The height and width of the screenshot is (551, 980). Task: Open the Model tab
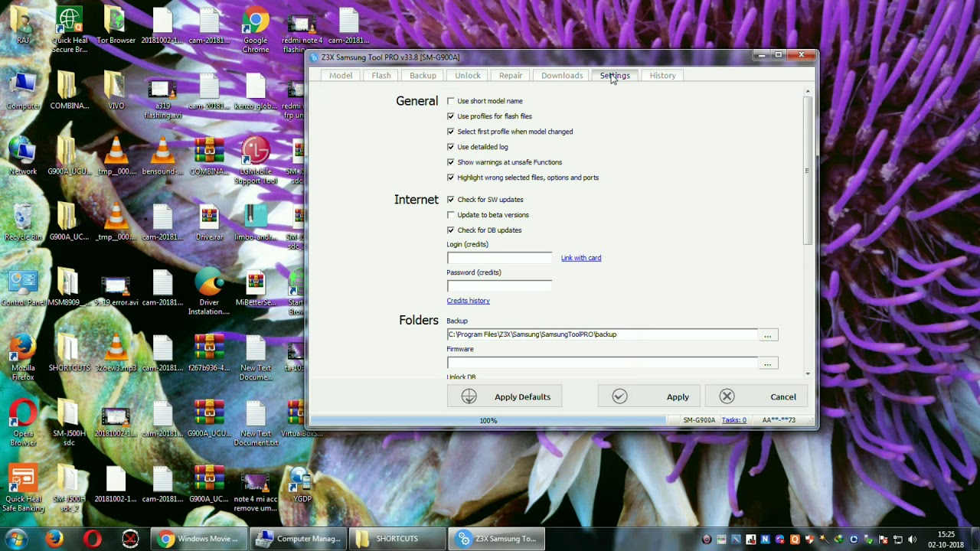point(341,75)
